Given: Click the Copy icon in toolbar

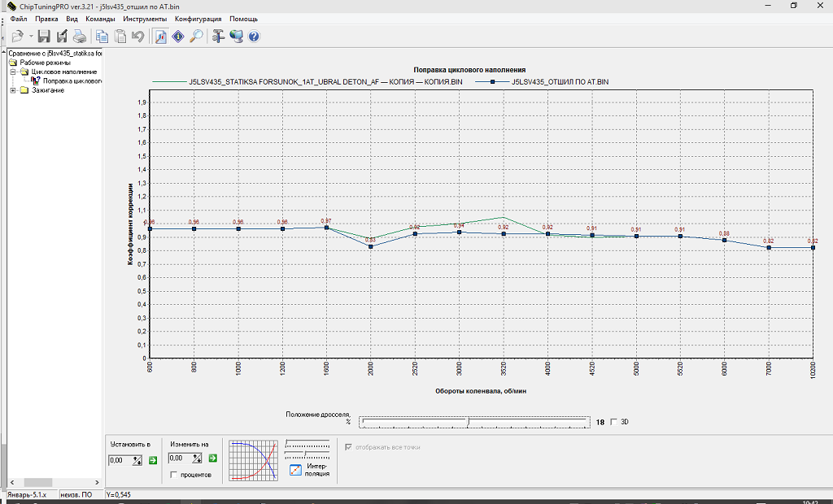Looking at the screenshot, I should 102,36.
